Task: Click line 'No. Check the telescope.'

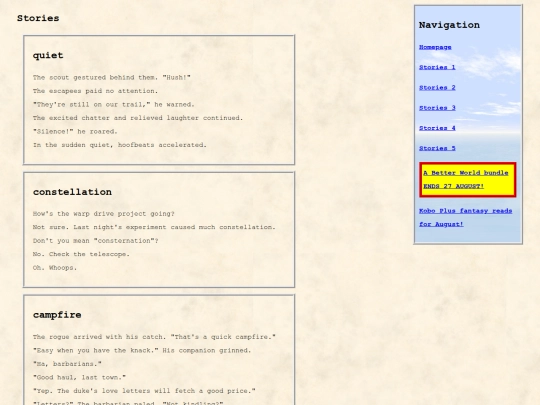Action: (x=81, y=254)
